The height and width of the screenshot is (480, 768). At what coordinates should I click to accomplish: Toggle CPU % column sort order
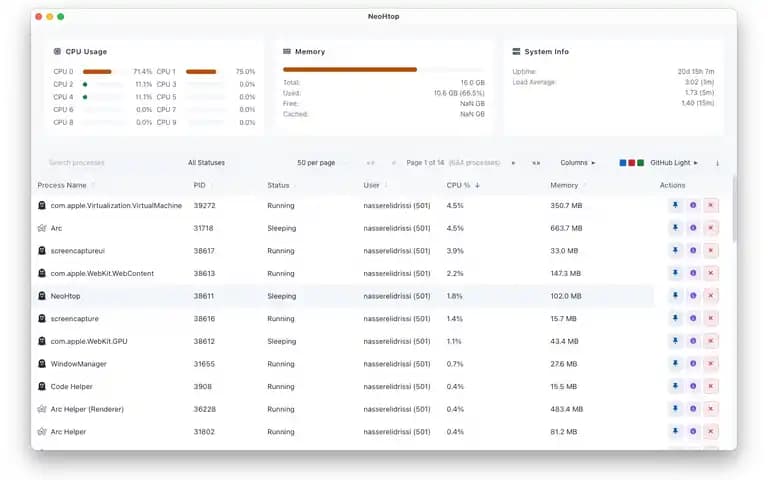[463, 185]
